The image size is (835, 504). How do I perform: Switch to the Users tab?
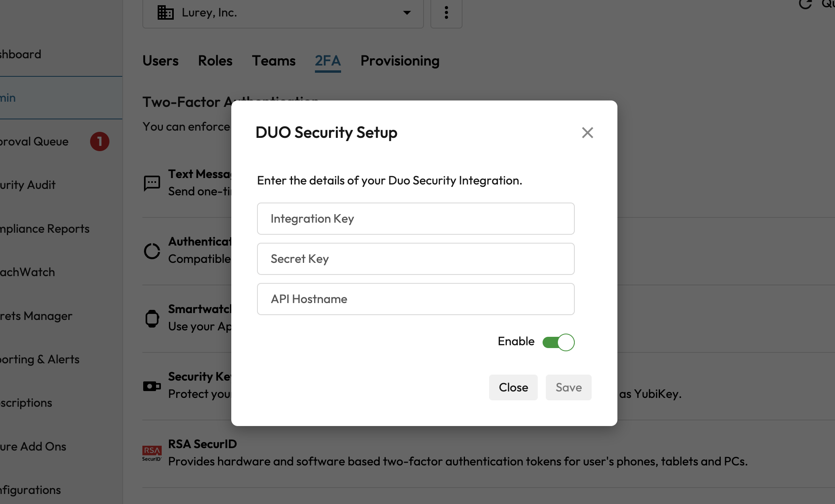160,61
